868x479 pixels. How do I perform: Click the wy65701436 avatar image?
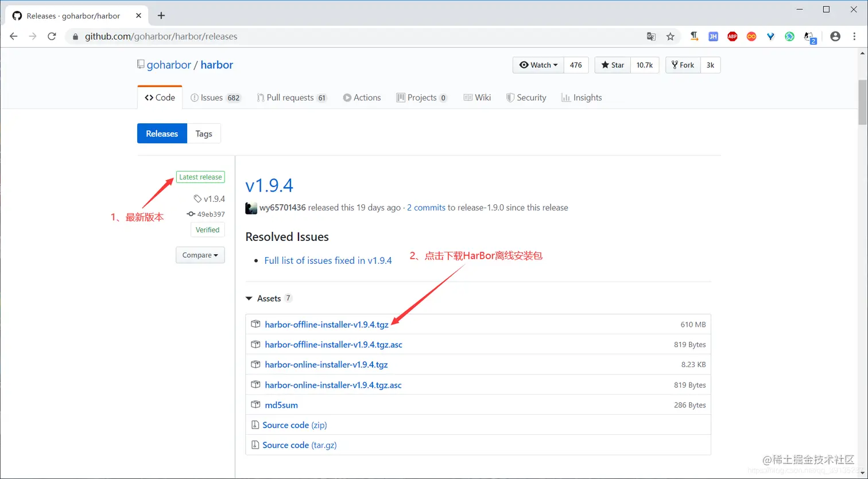click(x=251, y=208)
